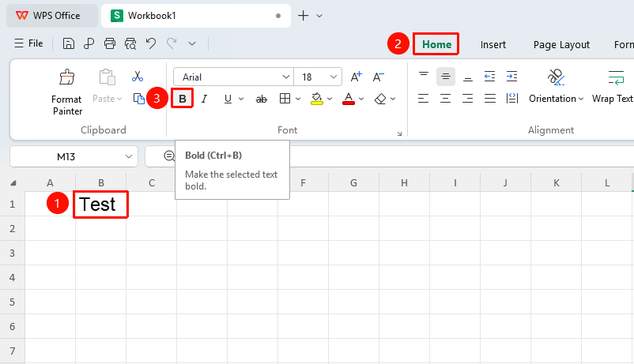
Task: Click the Increase Indent icon
Action: [512, 77]
